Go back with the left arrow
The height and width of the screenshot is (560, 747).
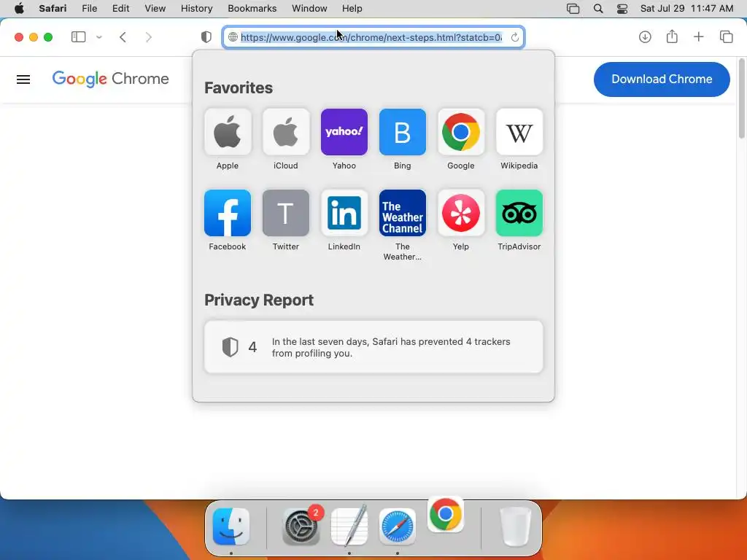tap(123, 37)
